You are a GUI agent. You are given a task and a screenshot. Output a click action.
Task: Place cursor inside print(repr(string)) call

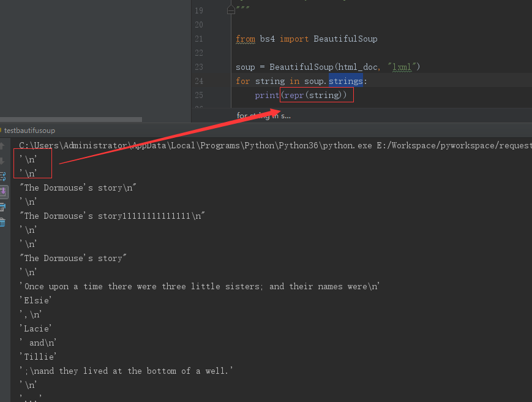pyautogui.click(x=316, y=95)
